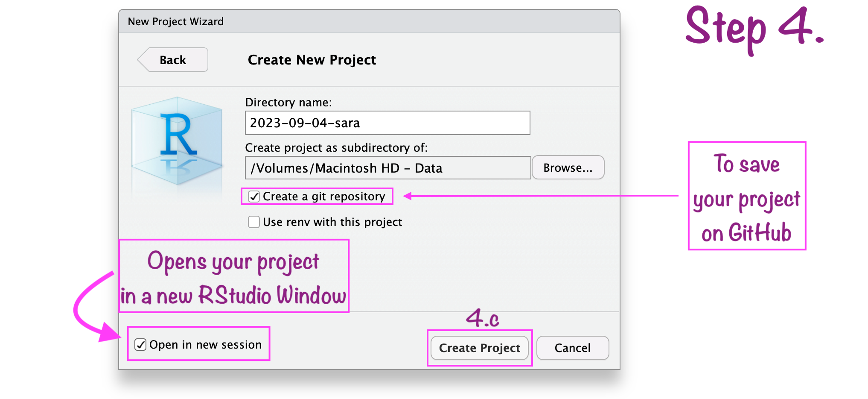Click the "Step 4." handwritten heading
Image resolution: width=868 pixels, height=399 pixels.
coord(754,28)
